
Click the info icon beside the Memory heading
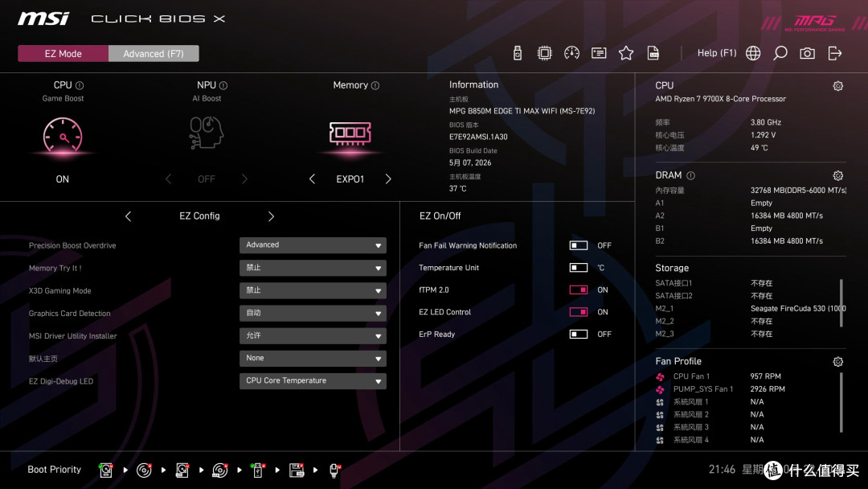tap(375, 85)
